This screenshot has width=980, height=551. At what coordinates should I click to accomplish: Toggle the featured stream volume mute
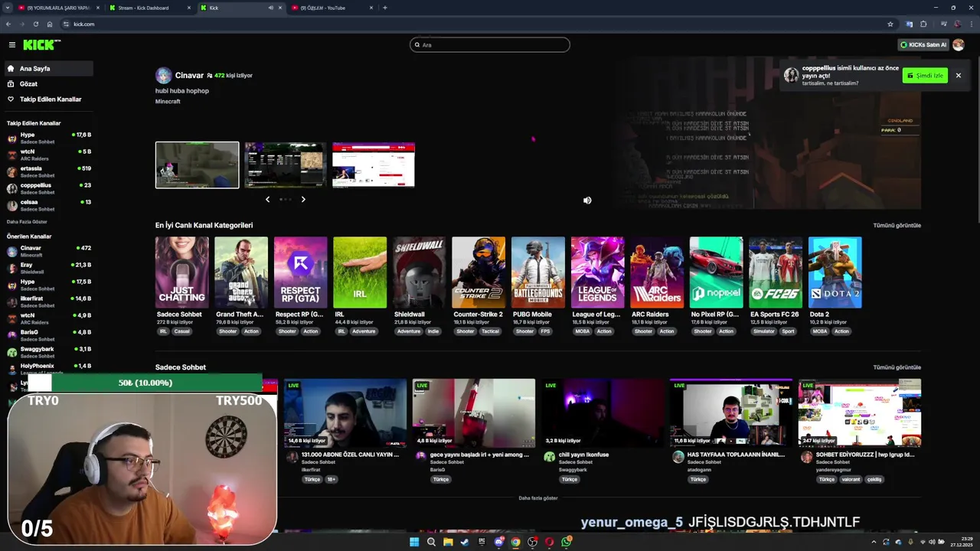point(587,201)
